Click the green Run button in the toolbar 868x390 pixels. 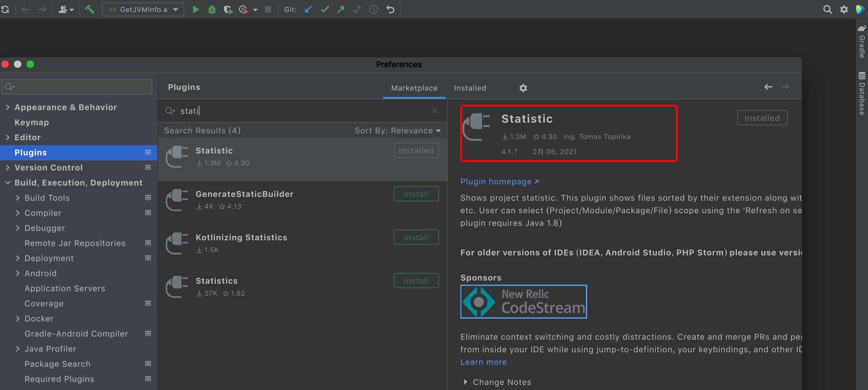pyautogui.click(x=195, y=9)
